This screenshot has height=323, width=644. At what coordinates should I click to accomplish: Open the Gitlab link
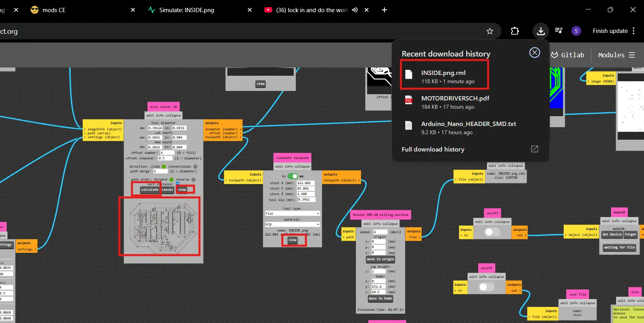click(567, 55)
